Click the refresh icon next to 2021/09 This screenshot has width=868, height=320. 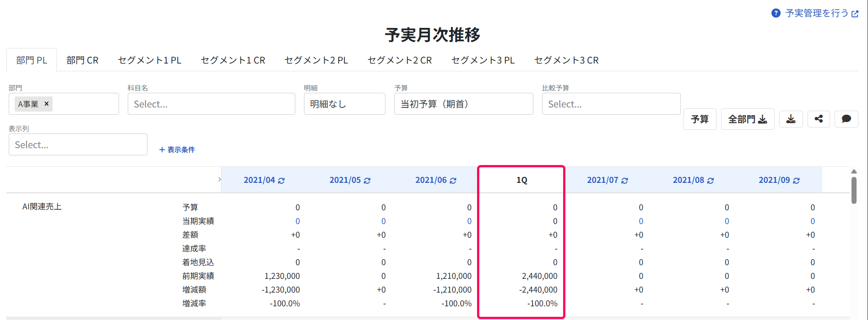coord(796,181)
